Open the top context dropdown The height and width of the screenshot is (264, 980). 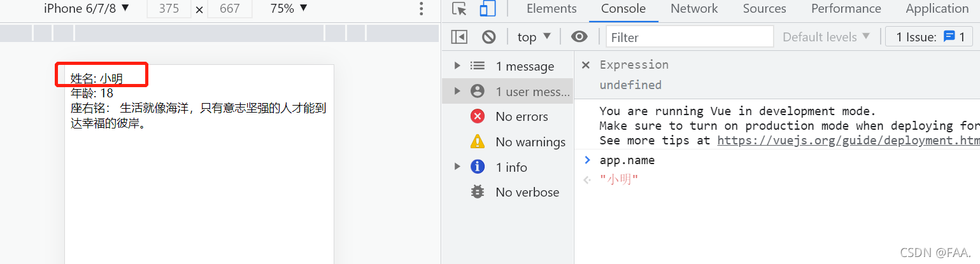pyautogui.click(x=534, y=37)
